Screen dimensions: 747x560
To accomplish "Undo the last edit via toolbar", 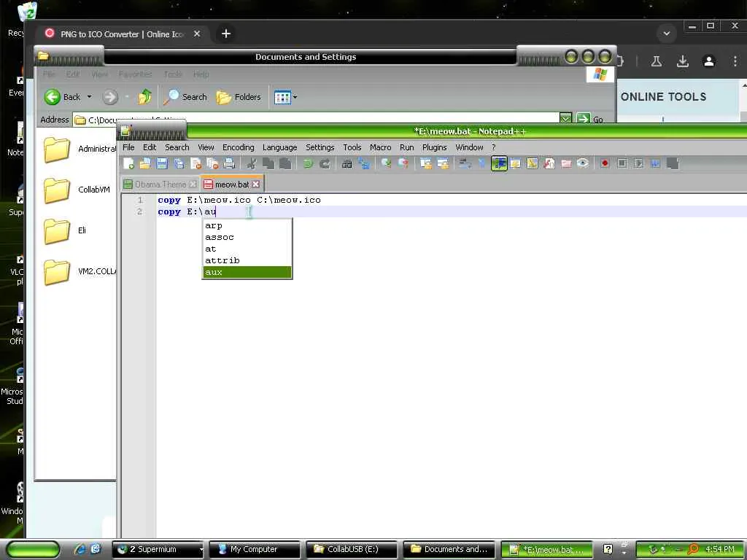I will pyautogui.click(x=308, y=164).
